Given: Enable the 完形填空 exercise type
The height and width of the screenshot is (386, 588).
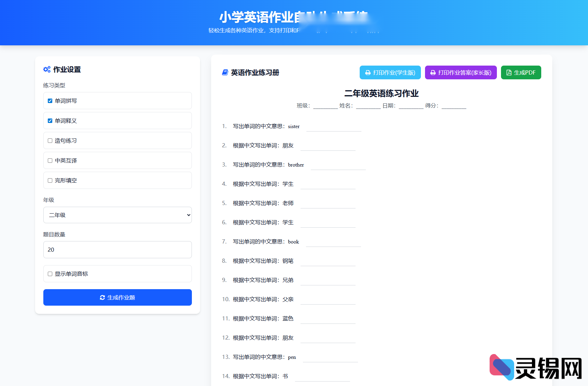Looking at the screenshot, I should pos(50,180).
